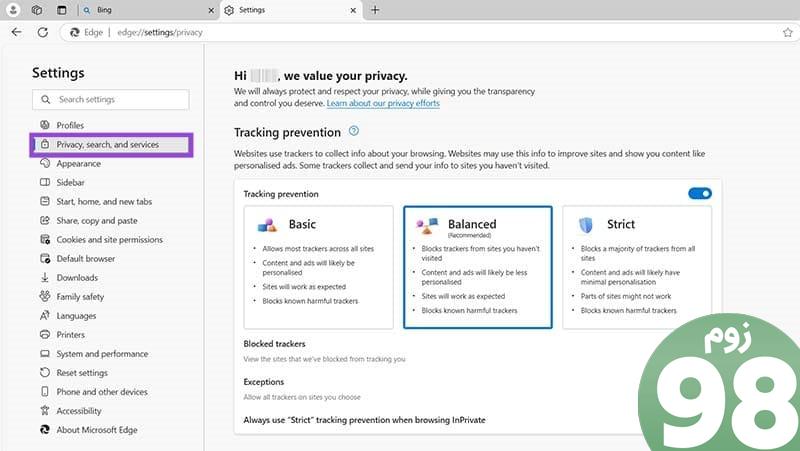Image resolution: width=800 pixels, height=451 pixels.
Task: Choose the Balanced tracking prevention card
Action: point(478,267)
